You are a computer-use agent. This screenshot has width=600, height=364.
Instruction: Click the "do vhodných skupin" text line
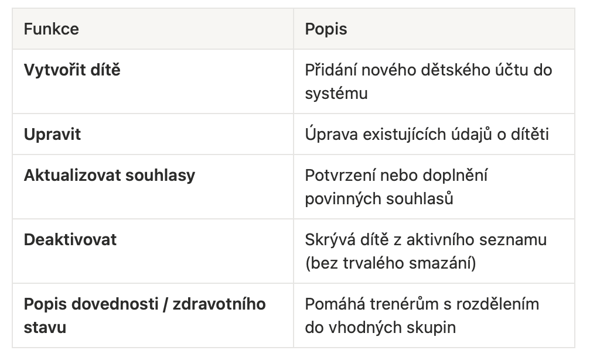click(380, 327)
